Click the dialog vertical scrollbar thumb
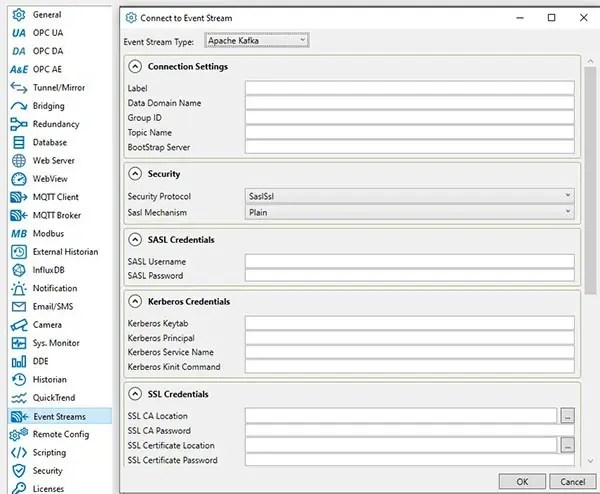 [x=590, y=181]
